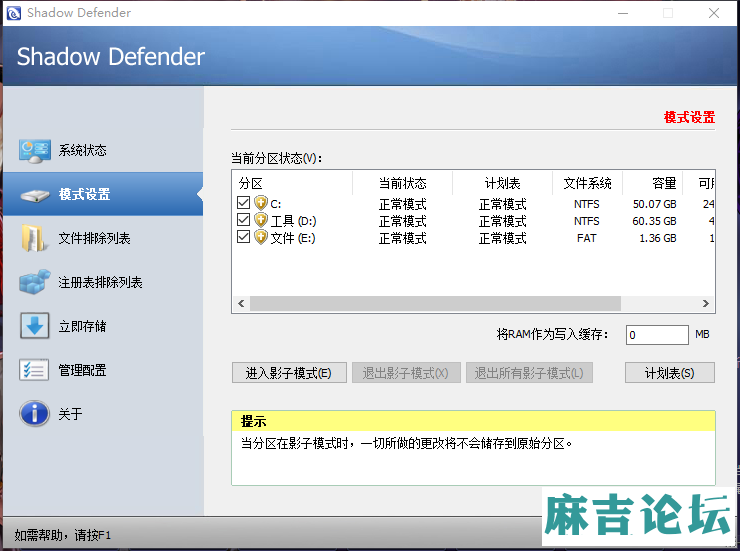Click the C: partition name

276,204
